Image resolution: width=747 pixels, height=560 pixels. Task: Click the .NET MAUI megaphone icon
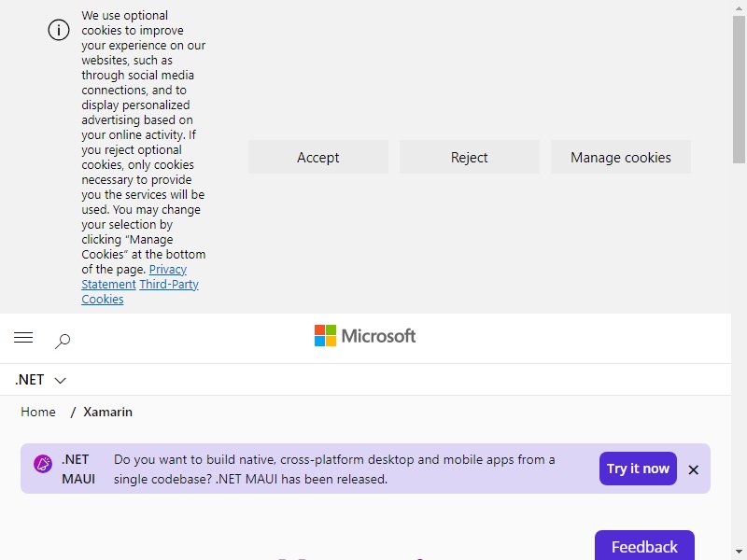tap(43, 464)
